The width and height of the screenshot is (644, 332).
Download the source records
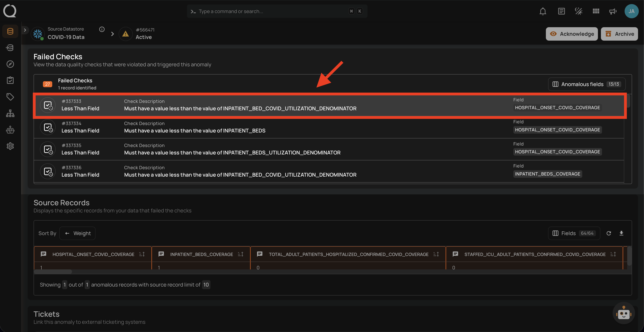tap(621, 233)
